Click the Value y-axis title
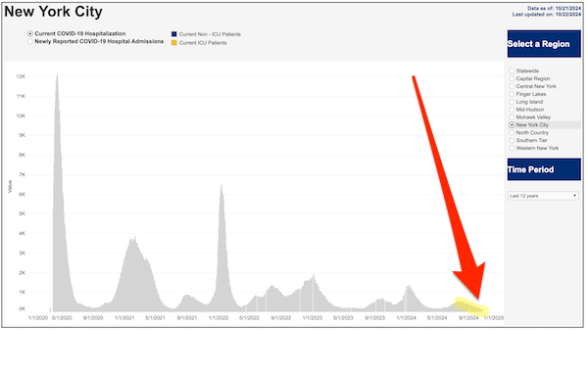The width and height of the screenshot is (588, 372). [10, 187]
